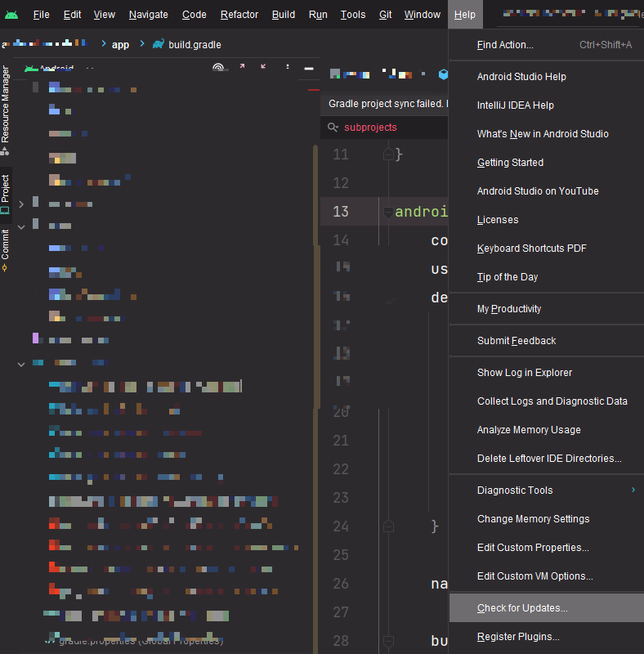The height and width of the screenshot is (654, 644).
Task: Open the Tools menu
Action: pos(353,15)
